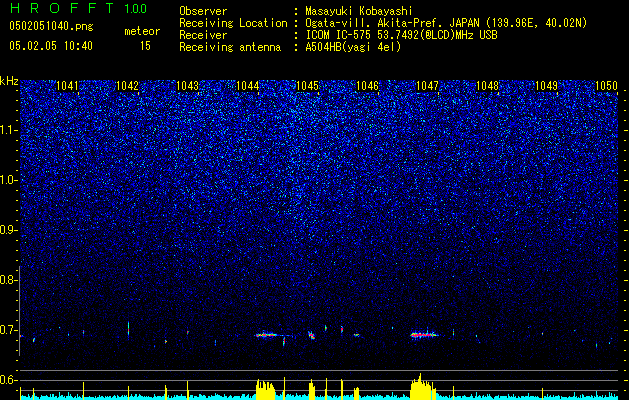Image resolution: width=629 pixels, height=400 pixels.
Task: Click the 1044 time axis marker
Action: point(248,86)
